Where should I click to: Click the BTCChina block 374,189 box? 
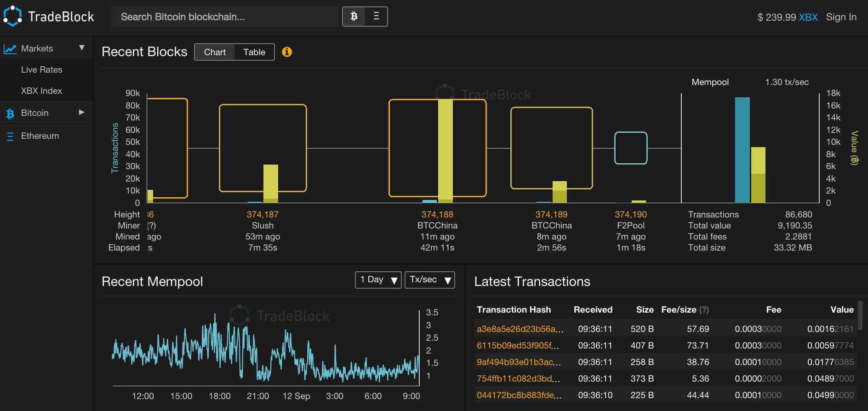coord(551,148)
